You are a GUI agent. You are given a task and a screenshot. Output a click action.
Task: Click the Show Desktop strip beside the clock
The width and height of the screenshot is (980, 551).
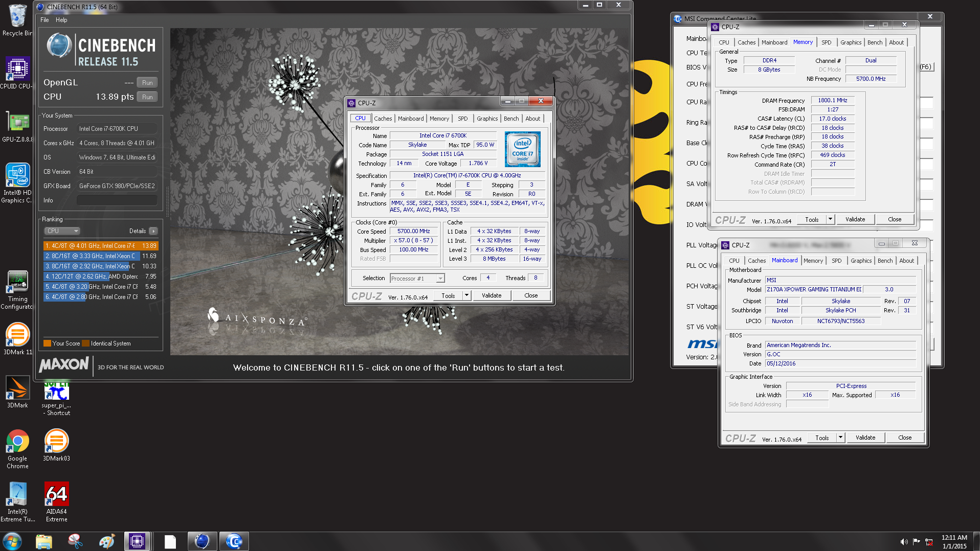pyautogui.click(x=976, y=541)
